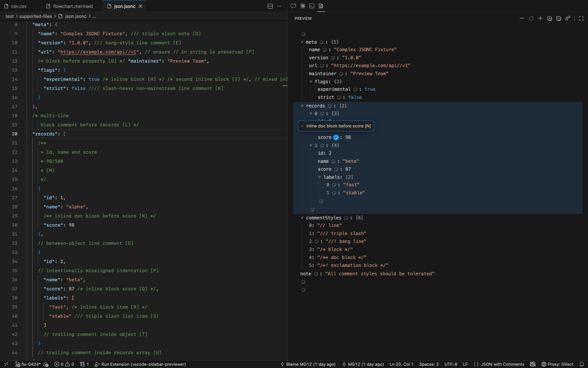Click 'UTF-8' encoding selector
Viewport: 588px width, 368px height.
[451, 364]
